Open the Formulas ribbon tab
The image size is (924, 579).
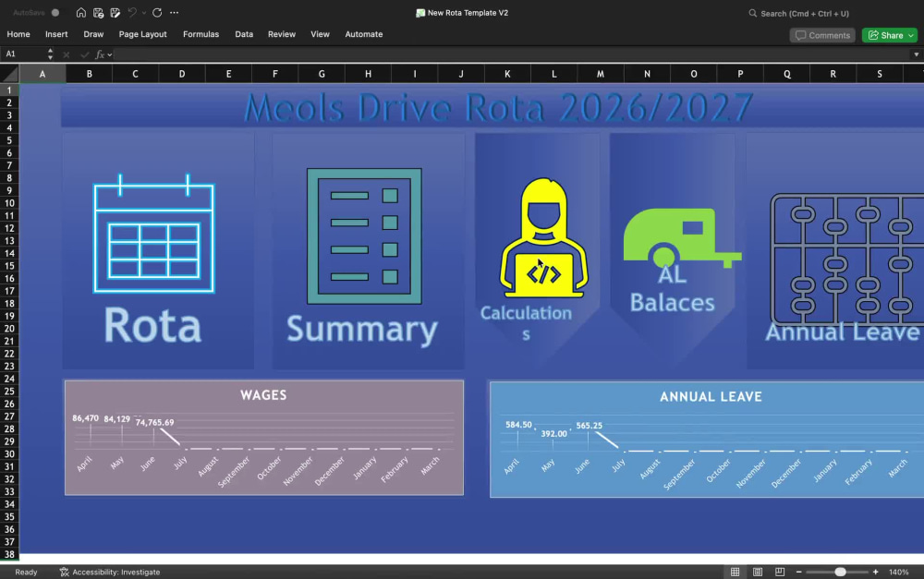[201, 34]
